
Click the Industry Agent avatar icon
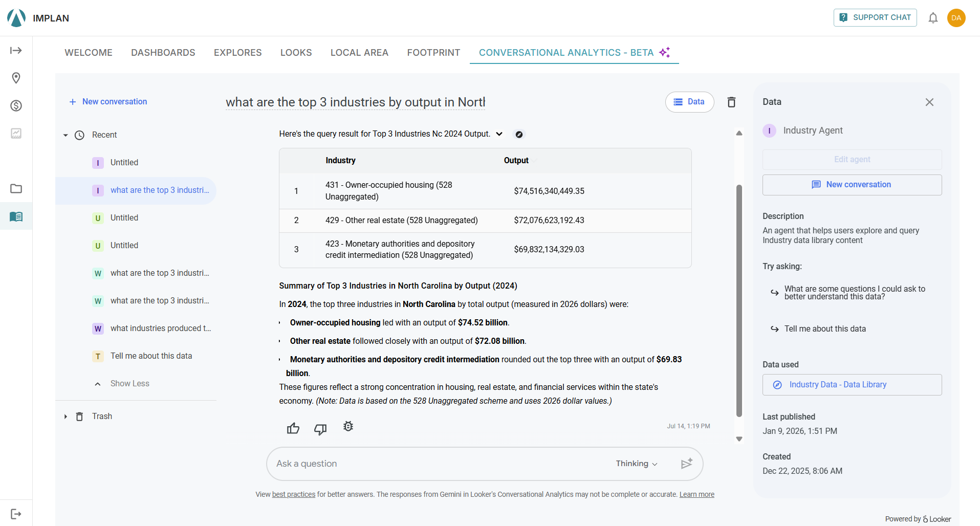pyautogui.click(x=769, y=130)
